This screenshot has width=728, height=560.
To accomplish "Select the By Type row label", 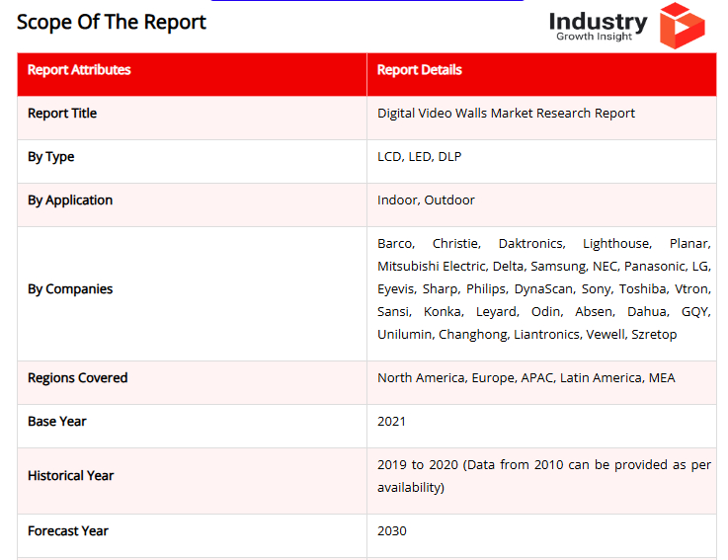I will tap(51, 157).
